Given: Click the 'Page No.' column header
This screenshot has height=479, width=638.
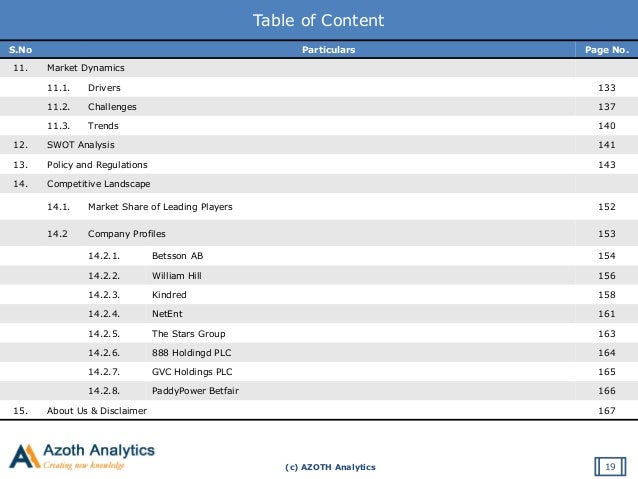Looking at the screenshot, I should (x=607, y=50).
